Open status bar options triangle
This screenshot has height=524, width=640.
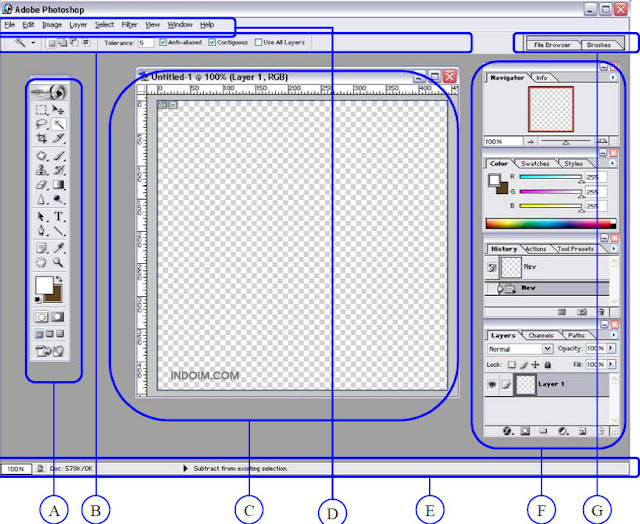coord(185,468)
